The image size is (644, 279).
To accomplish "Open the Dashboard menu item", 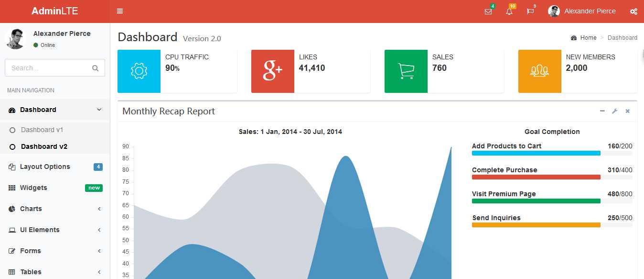I will (55, 110).
